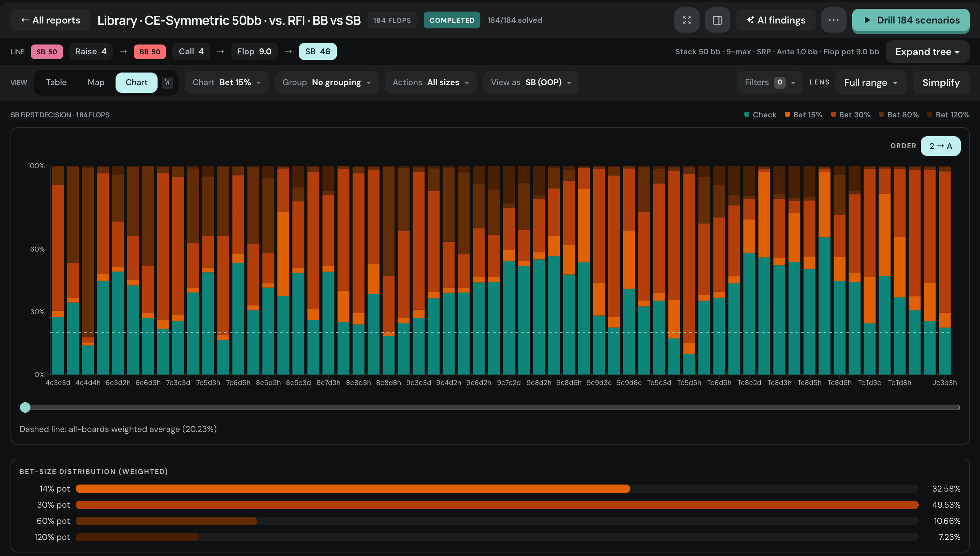Toggle the 2 → A order button
The width and height of the screenshot is (980, 556).
pos(940,146)
